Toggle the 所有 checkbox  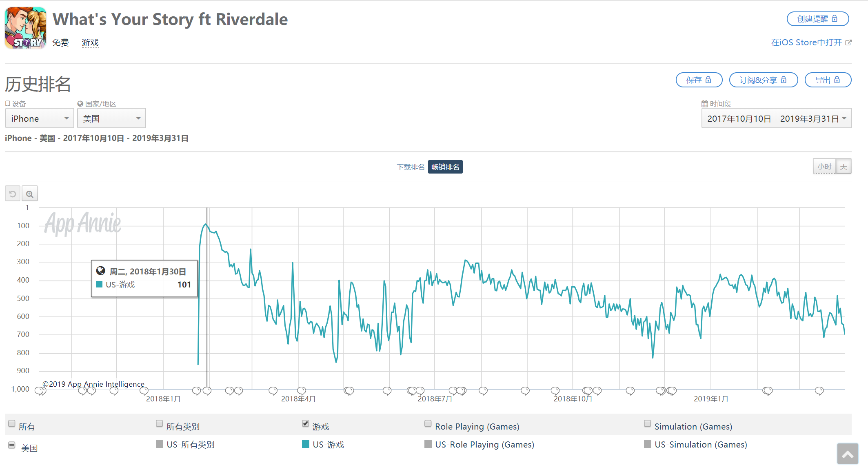coord(12,423)
